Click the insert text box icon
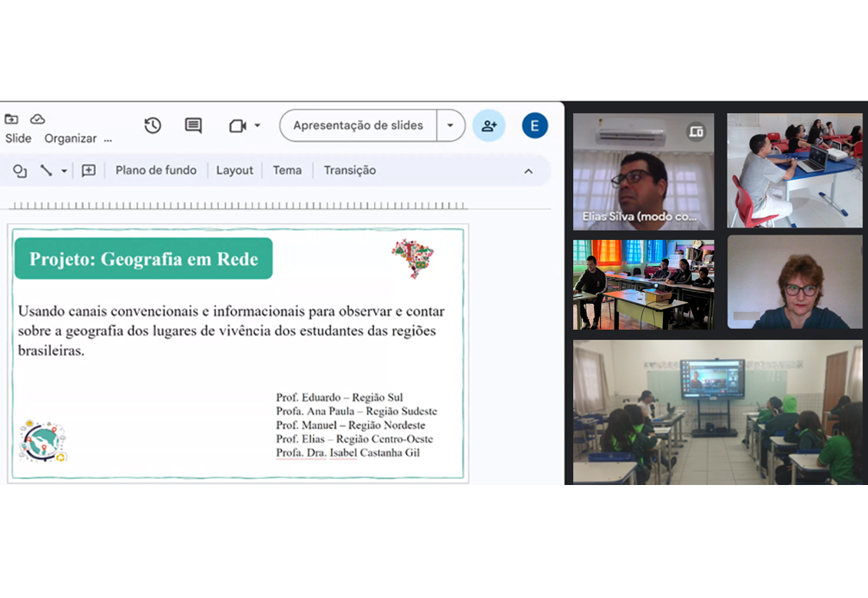 tap(88, 171)
